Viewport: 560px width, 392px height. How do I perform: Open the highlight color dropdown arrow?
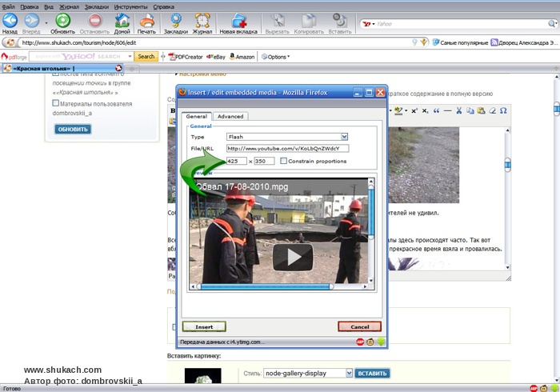coord(406,110)
